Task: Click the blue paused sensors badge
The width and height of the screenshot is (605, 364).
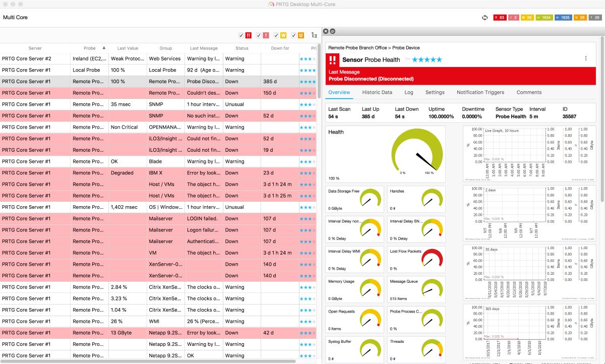Action: coord(563,17)
